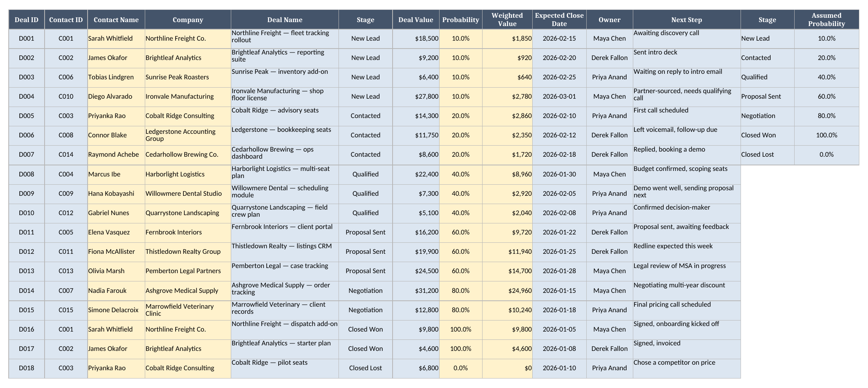Image resolution: width=868 pixels, height=388 pixels.
Task: Select Chose a competitor on price
Action: click(687, 368)
